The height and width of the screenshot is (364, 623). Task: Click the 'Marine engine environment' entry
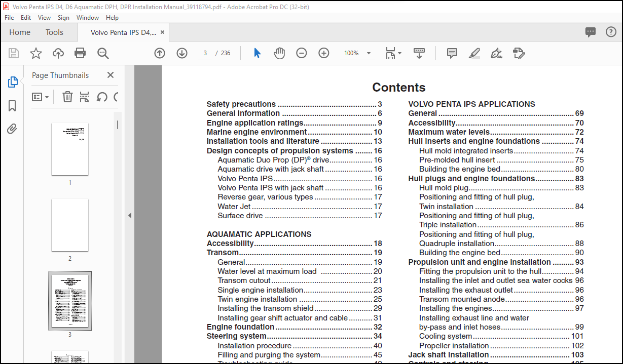pyautogui.click(x=295, y=132)
